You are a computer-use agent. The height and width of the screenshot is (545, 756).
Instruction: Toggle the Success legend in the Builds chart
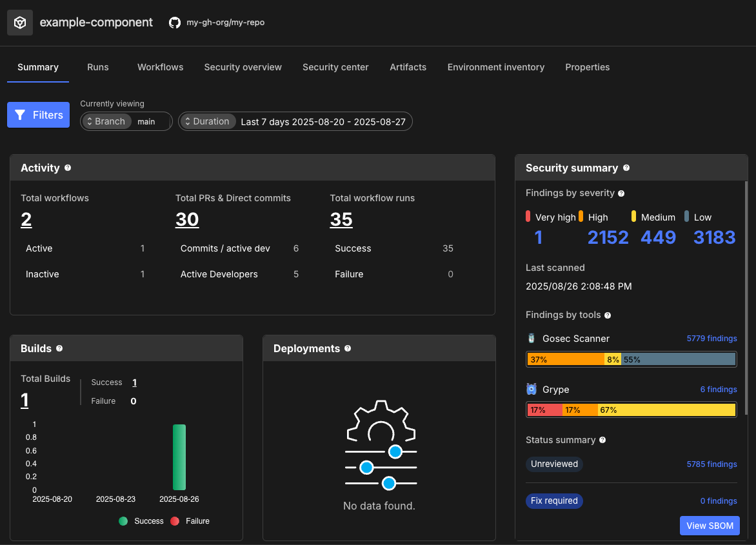[x=141, y=521]
